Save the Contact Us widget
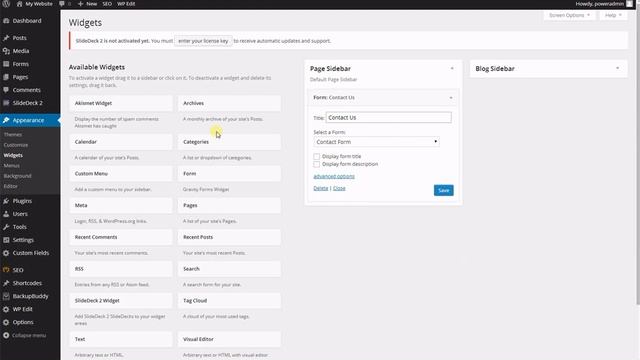This screenshot has width=640, height=360. (x=443, y=190)
